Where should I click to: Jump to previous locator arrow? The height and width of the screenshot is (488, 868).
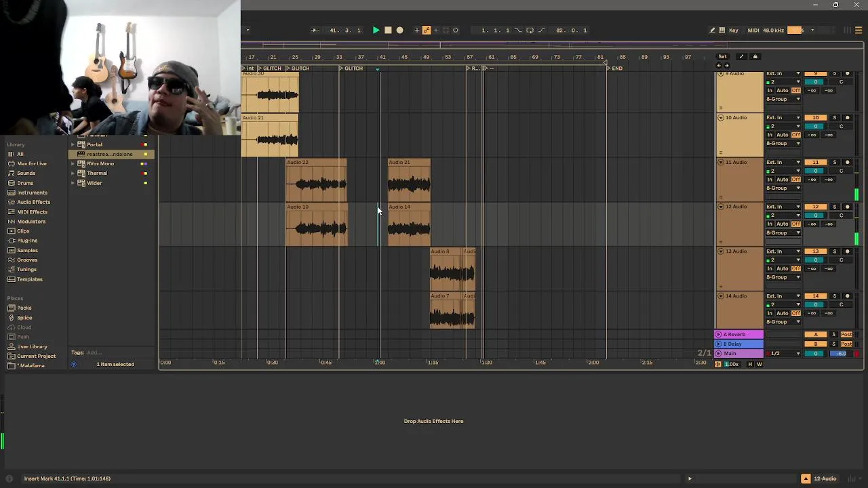719,66
